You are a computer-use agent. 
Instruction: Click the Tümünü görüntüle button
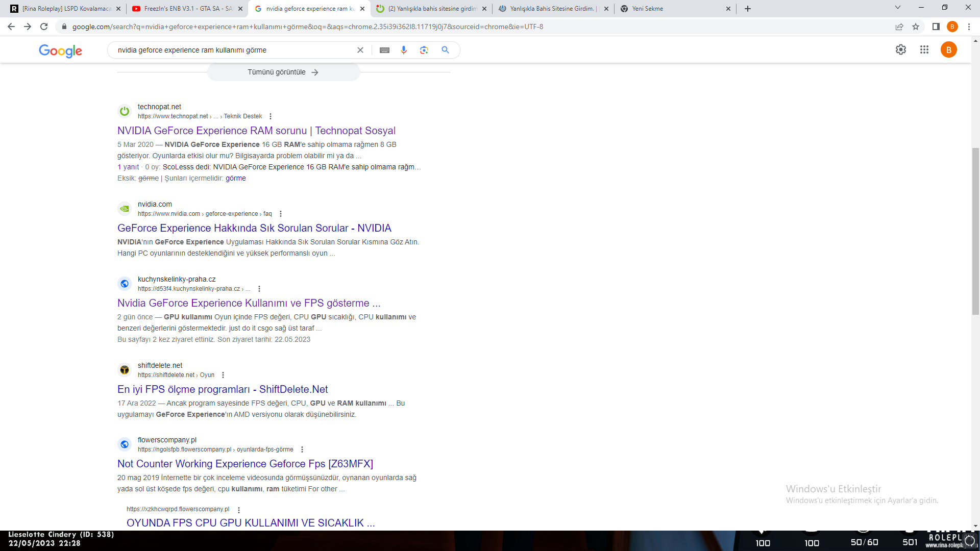tap(283, 72)
